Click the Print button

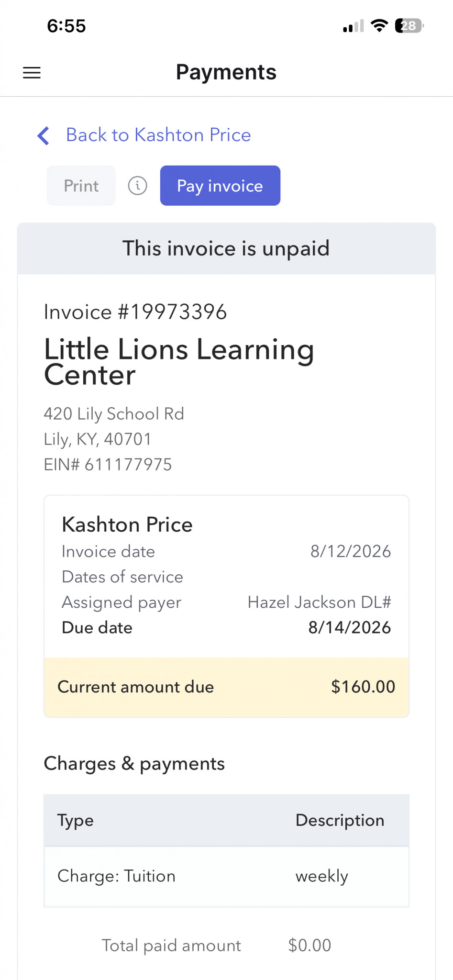(81, 186)
